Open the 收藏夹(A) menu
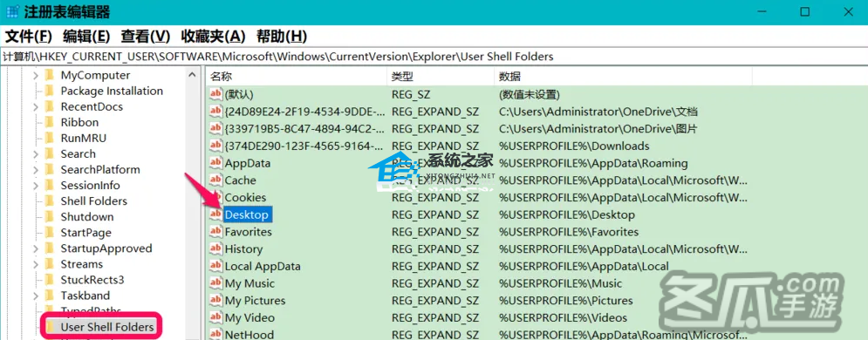Viewport: 868px width, 340px height. (213, 37)
